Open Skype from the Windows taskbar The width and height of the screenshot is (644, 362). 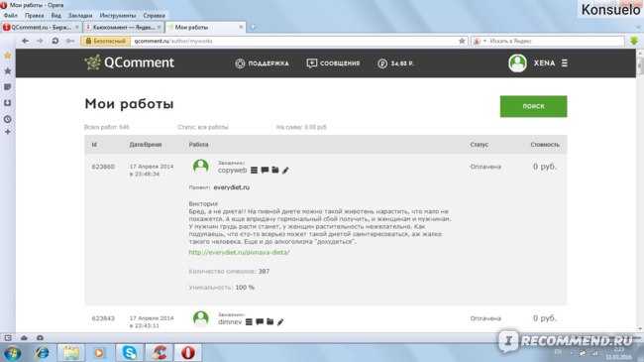coord(130,352)
